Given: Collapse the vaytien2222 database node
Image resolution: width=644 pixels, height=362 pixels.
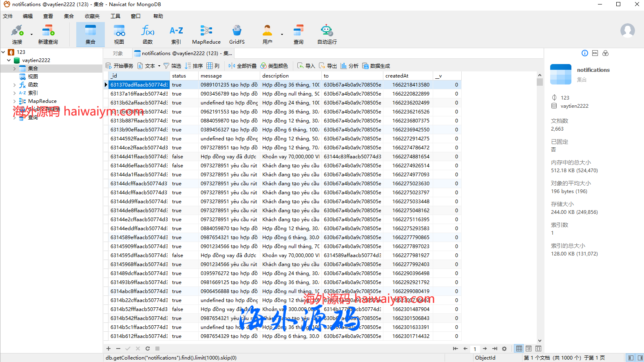Looking at the screenshot, I should (9, 60).
